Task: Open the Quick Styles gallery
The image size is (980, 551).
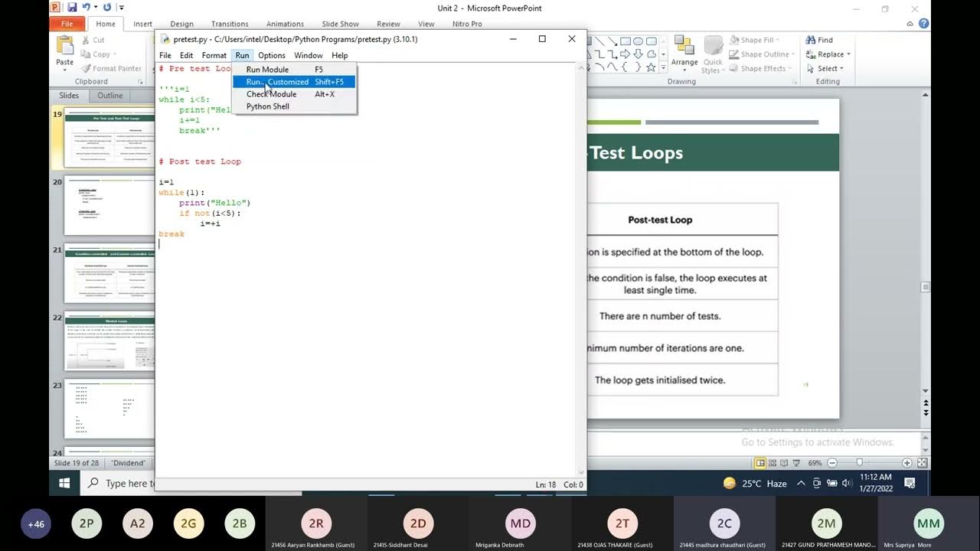Action: coord(713,55)
